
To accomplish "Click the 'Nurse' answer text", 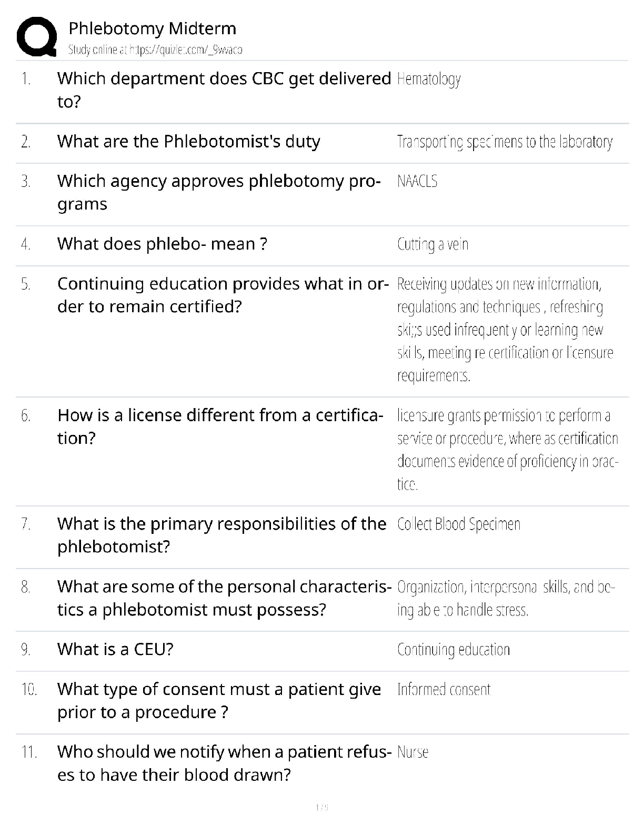I will (412, 752).
